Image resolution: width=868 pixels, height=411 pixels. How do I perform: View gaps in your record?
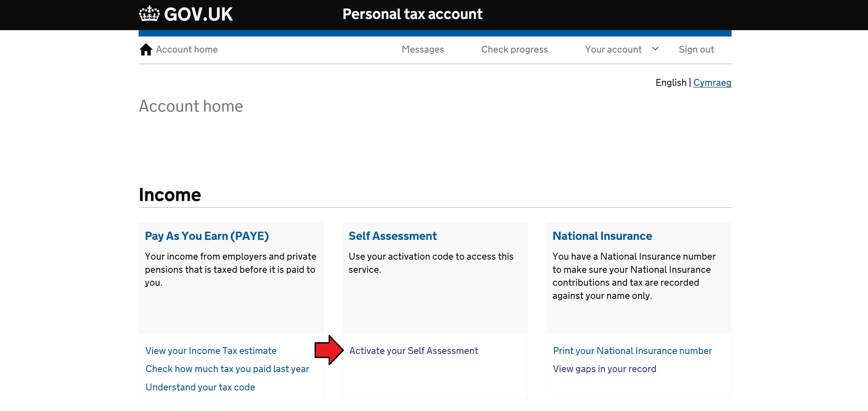coord(604,369)
